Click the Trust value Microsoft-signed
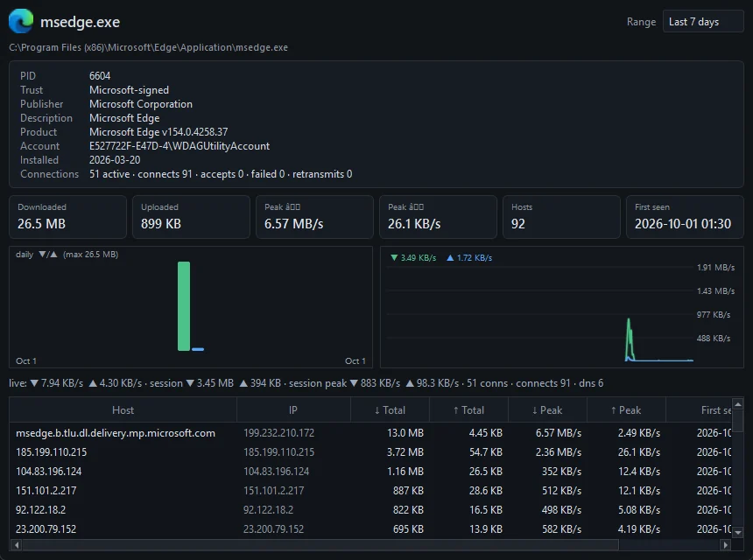Image resolution: width=753 pixels, height=560 pixels. tap(129, 90)
